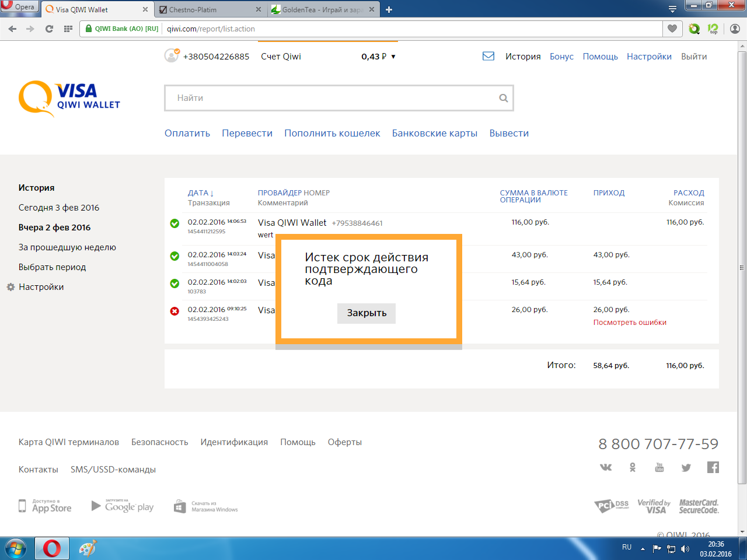This screenshot has height=560, width=747.
Task: Open the Помощь top menu link
Action: coord(600,57)
